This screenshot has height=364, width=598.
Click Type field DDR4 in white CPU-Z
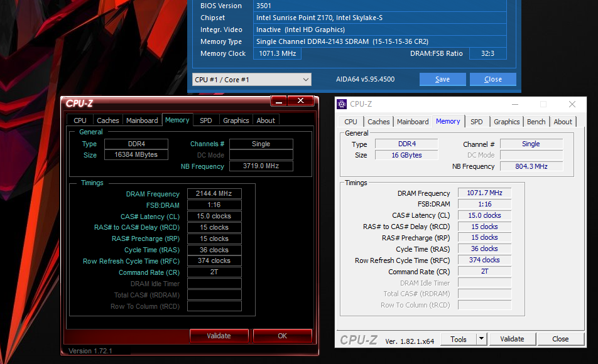[x=406, y=144]
